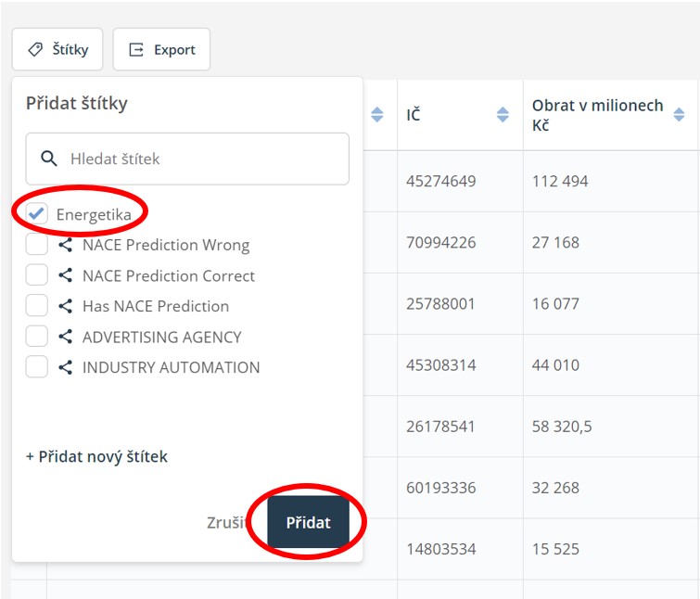Click + Přidat nový štítek link
This screenshot has height=599, width=700.
click(x=96, y=456)
